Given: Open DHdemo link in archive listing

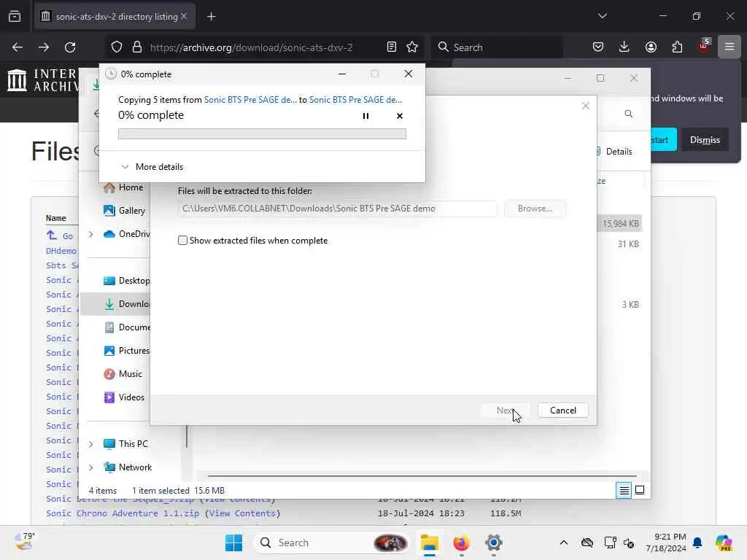Looking at the screenshot, I should (61, 251).
